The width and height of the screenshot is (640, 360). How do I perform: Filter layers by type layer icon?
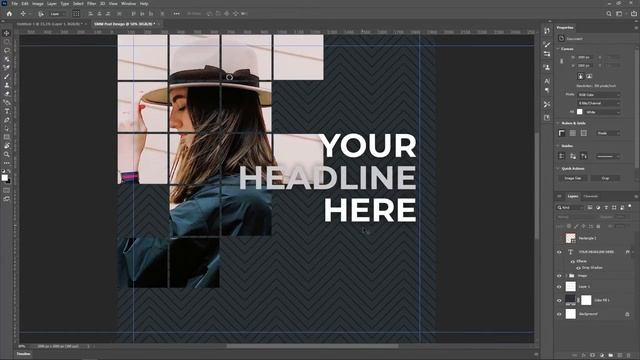[x=606, y=208]
